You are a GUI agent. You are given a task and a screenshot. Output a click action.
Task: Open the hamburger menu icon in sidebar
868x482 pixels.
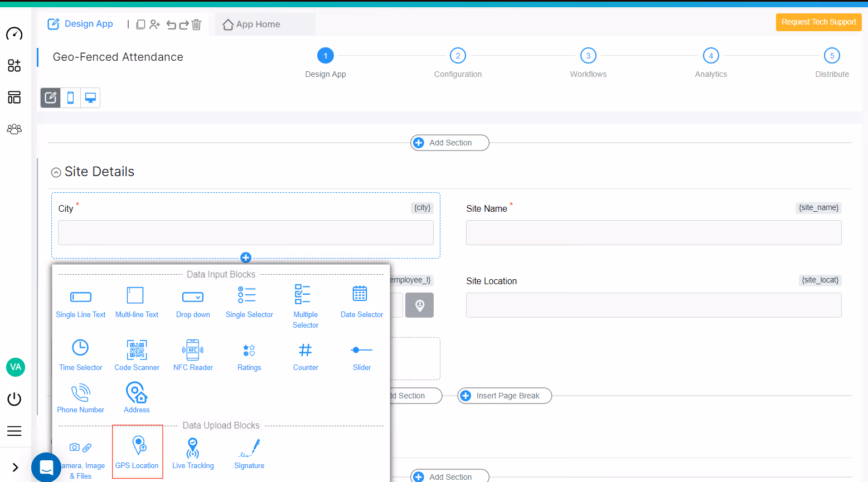pyautogui.click(x=14, y=431)
